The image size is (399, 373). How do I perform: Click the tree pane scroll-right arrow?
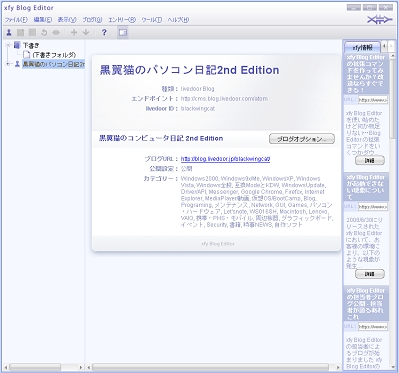[81, 367]
